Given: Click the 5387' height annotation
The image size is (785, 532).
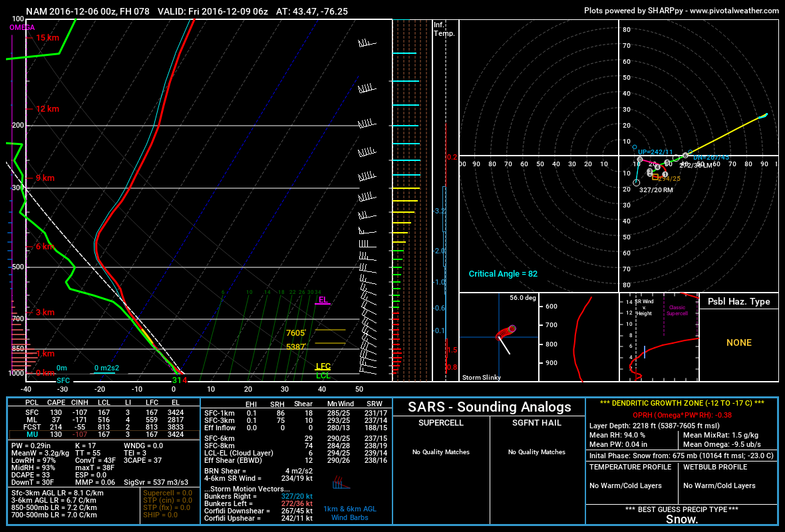Looking at the screenshot, I should coord(296,346).
